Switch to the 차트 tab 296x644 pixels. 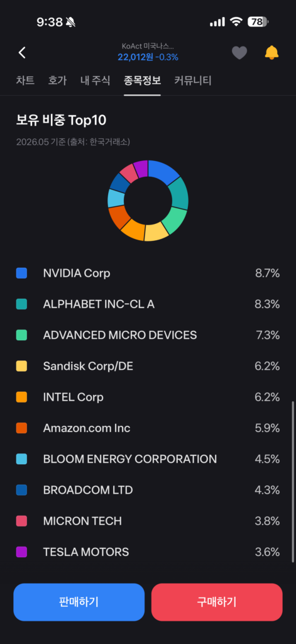pos(26,80)
